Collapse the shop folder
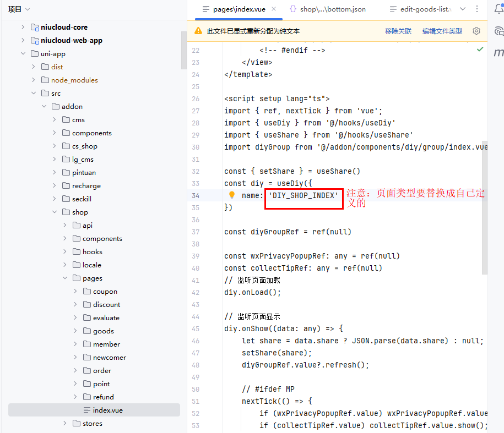 (x=54, y=212)
